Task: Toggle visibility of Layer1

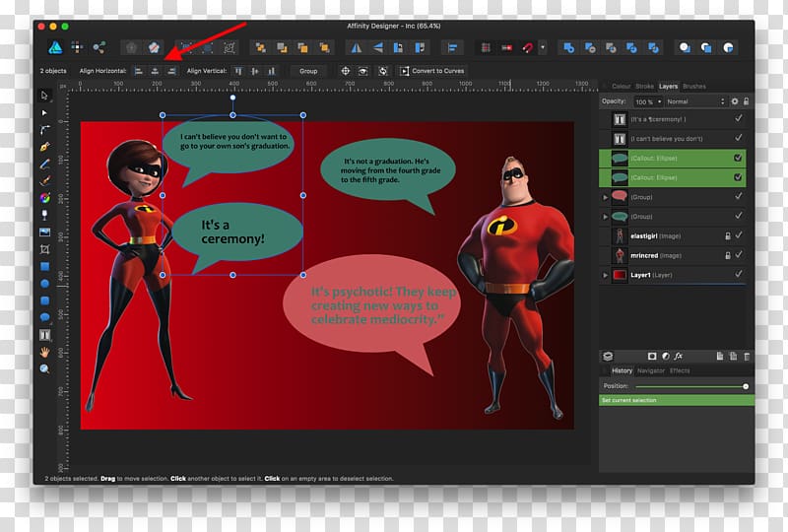Action: coord(738,274)
